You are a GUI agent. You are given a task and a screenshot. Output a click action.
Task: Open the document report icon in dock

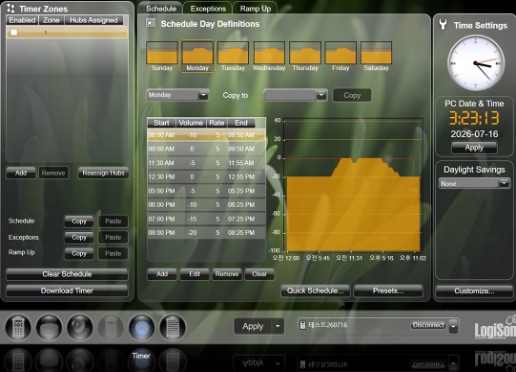172,327
